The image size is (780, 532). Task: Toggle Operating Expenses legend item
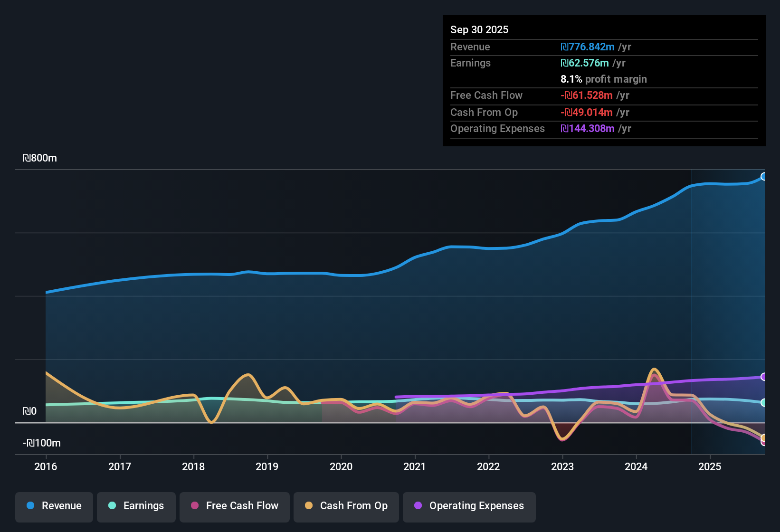[x=469, y=506]
